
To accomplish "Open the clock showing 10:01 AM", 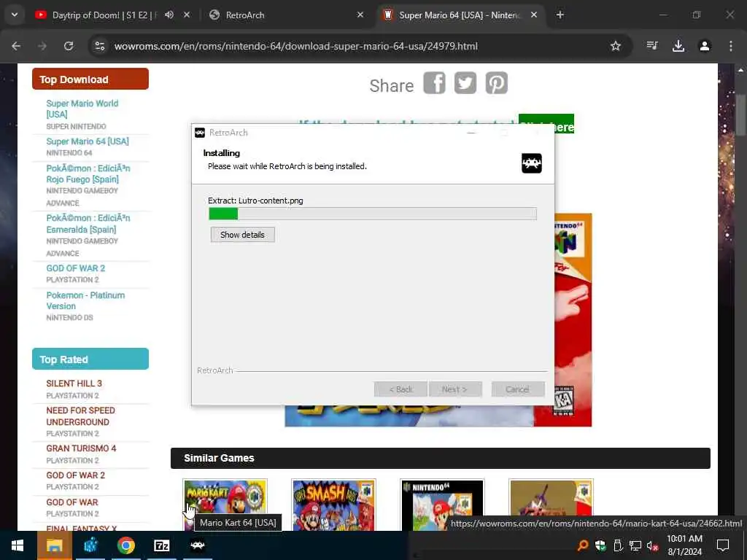I will [684, 545].
